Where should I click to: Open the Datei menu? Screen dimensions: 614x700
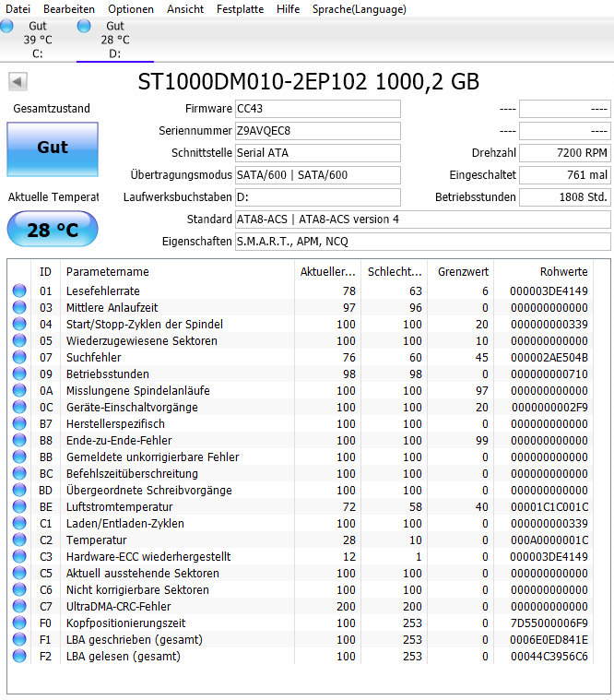tap(18, 9)
